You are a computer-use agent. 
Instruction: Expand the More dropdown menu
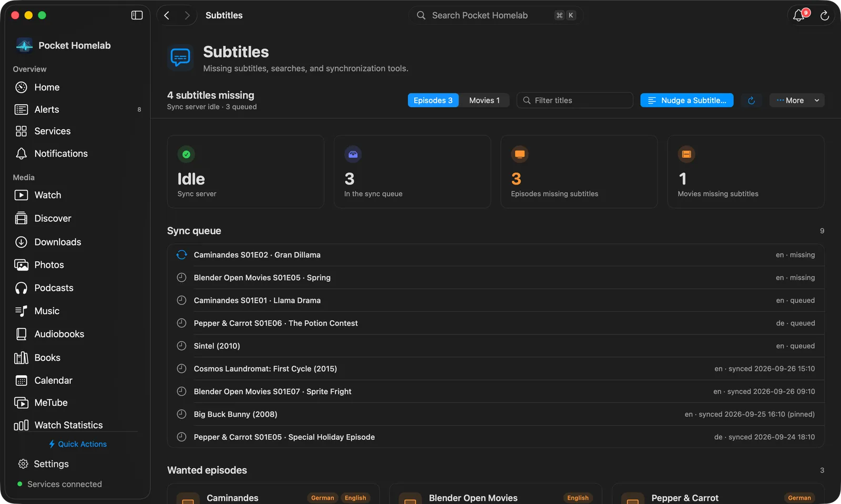tap(797, 100)
